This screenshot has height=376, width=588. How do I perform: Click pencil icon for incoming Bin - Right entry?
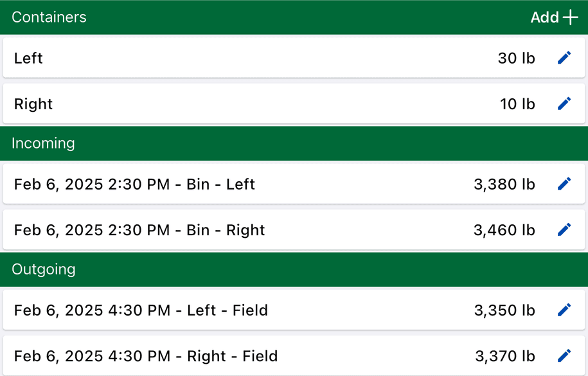point(564,230)
